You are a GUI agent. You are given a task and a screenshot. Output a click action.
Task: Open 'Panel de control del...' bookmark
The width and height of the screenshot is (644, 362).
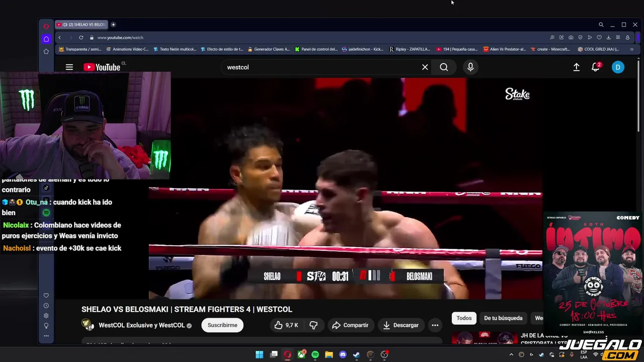point(316,49)
